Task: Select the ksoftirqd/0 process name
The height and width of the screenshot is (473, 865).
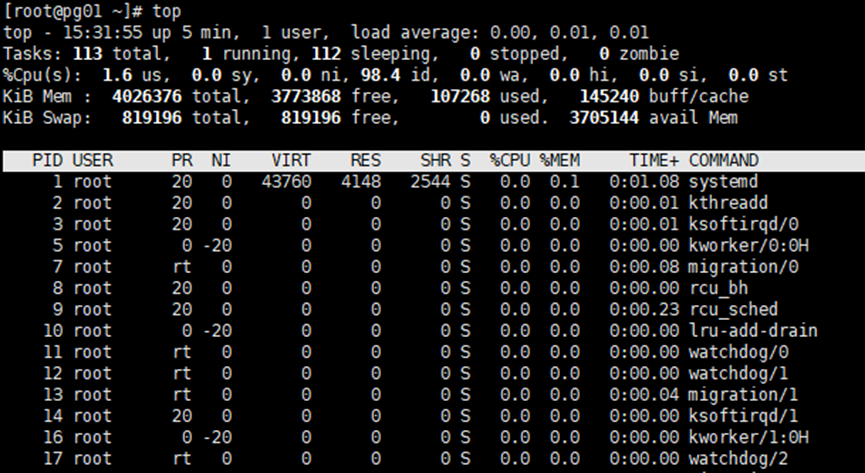Action: coord(743,224)
